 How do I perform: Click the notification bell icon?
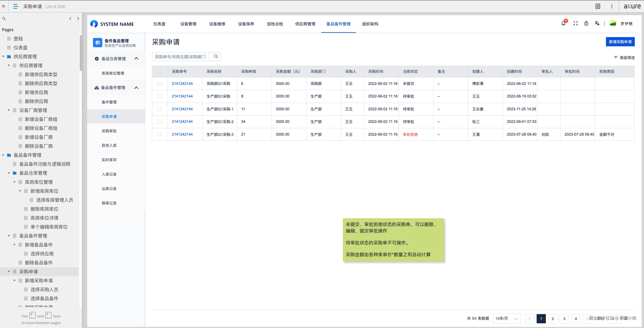[x=563, y=24]
